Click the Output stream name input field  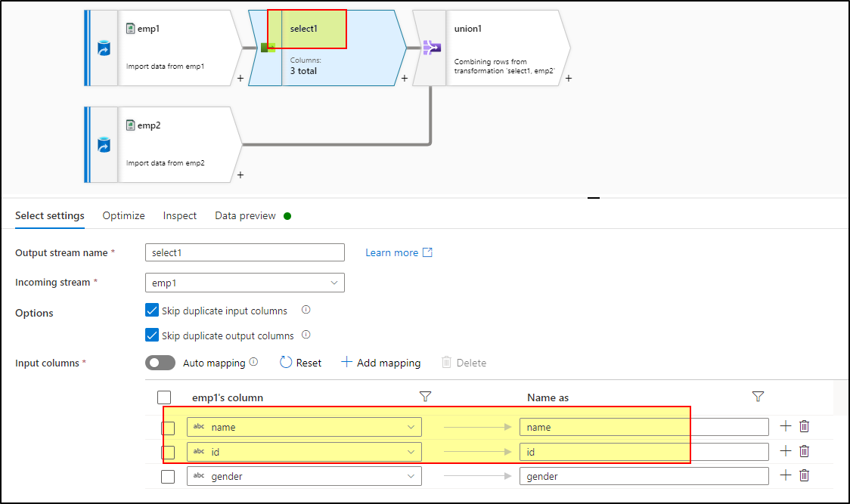pyautogui.click(x=244, y=252)
